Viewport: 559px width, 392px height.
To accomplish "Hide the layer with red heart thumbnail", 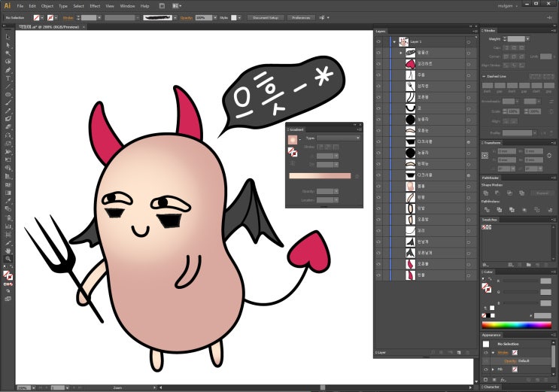I will pyautogui.click(x=378, y=64).
